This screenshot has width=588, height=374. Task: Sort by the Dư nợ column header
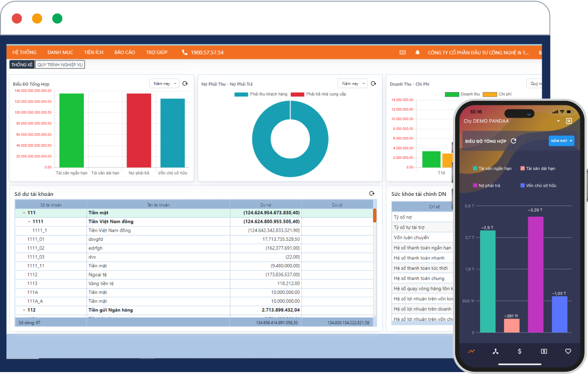coord(266,205)
